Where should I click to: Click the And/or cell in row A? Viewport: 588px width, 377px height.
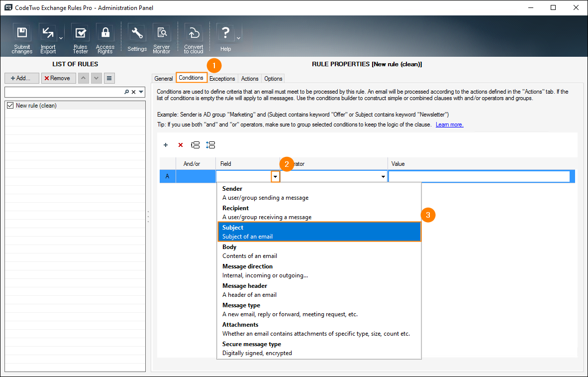[196, 176]
